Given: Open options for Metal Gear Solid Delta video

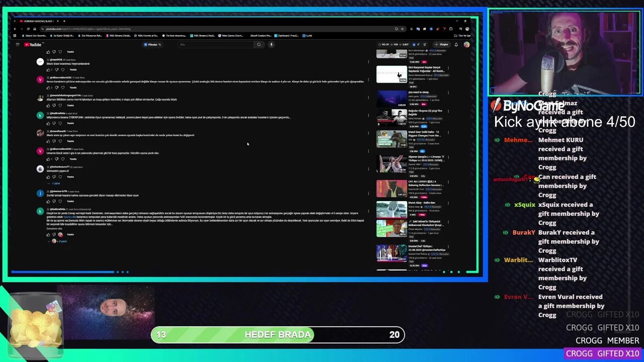Looking at the screenshot, I should (448, 132).
